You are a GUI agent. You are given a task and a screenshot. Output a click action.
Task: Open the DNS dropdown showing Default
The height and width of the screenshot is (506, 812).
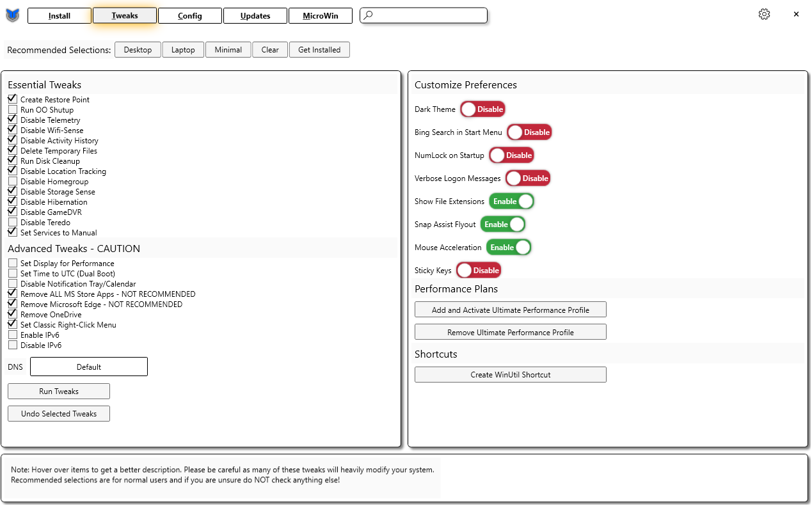(89, 367)
